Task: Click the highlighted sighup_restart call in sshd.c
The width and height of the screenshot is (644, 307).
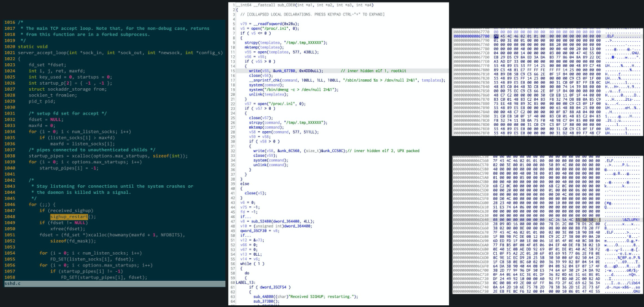Action: tap(69, 217)
